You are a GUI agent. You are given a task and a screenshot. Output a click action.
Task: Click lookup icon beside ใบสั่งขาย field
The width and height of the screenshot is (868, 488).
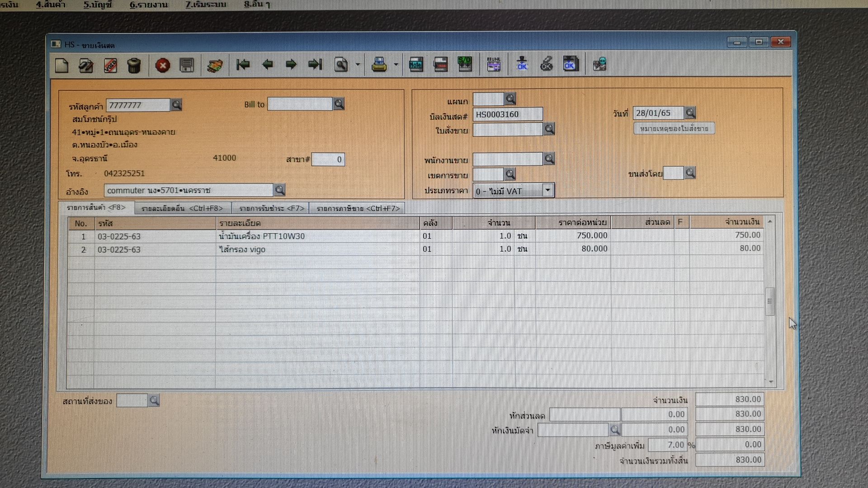549,129
